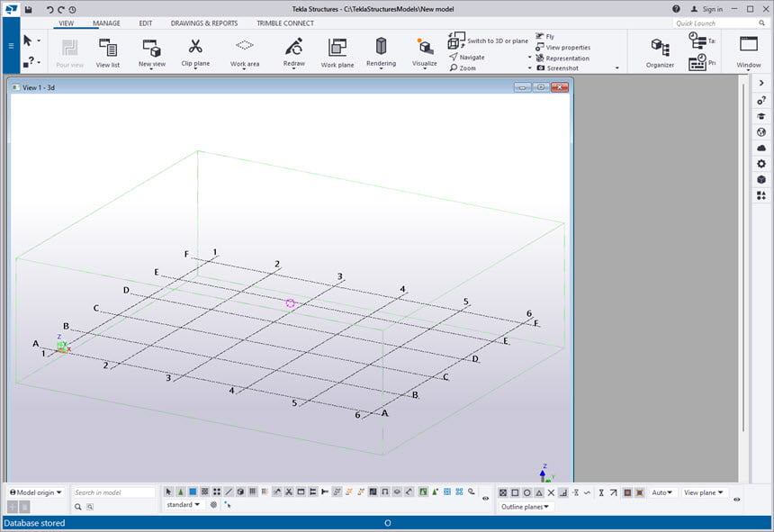This screenshot has width=774, height=532.
Task: Click the View 1 - 3d window title
Action: point(39,87)
